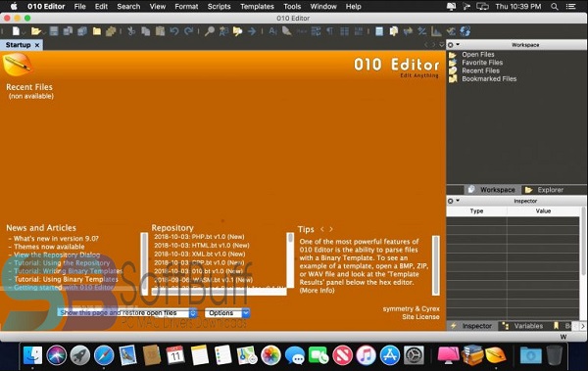Expand the New file dropdown arrow
Viewport: 588px width, 371px height.
coord(24,33)
